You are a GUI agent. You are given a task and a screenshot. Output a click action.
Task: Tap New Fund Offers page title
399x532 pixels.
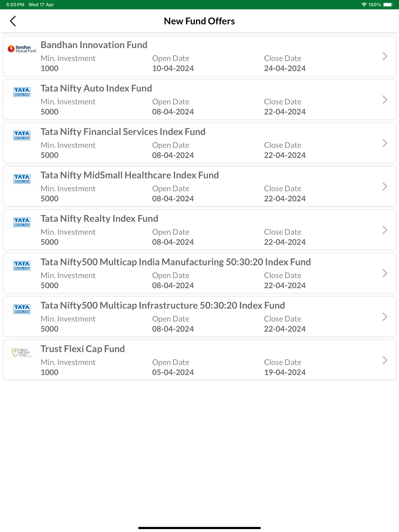(x=199, y=21)
